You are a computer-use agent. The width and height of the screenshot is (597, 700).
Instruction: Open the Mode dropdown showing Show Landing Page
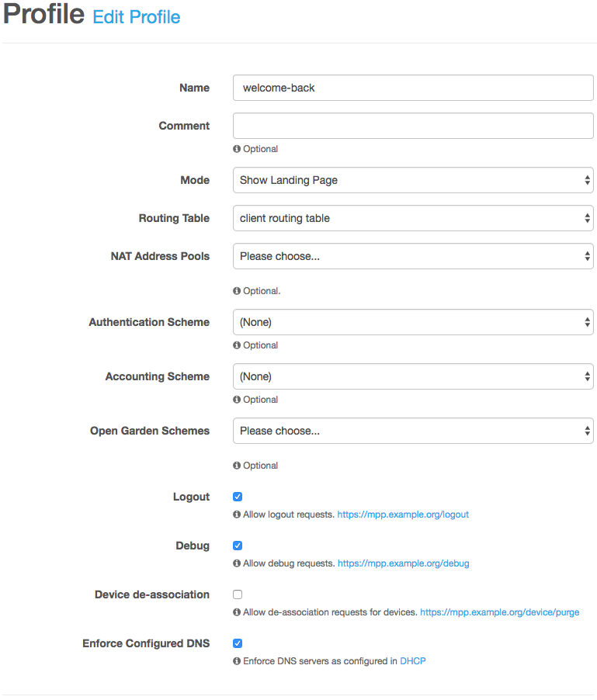point(413,180)
